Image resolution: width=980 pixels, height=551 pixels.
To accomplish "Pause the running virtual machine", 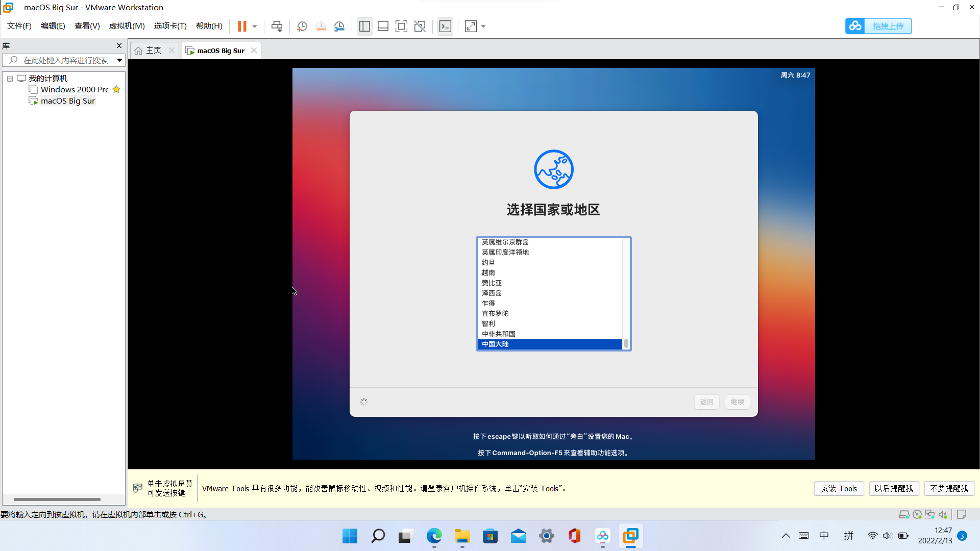I will (241, 26).
